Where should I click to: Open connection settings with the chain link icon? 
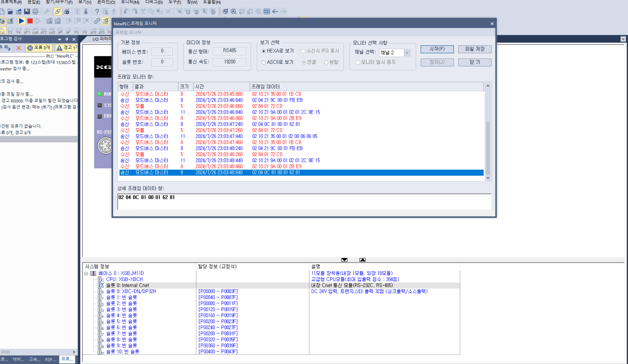tap(97, 21)
